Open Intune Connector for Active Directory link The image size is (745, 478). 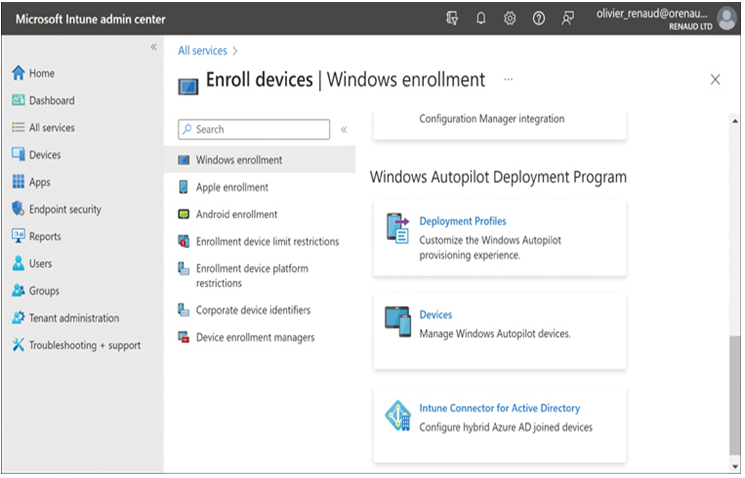(x=501, y=409)
